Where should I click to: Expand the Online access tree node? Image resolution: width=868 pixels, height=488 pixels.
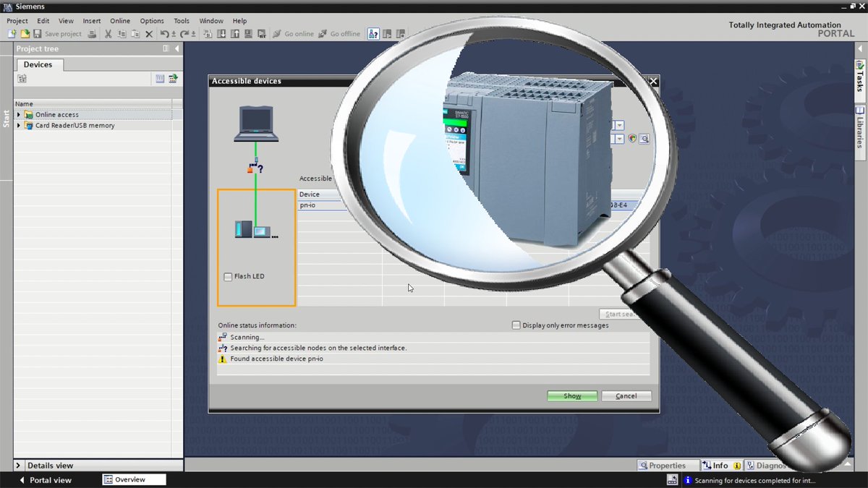19,114
